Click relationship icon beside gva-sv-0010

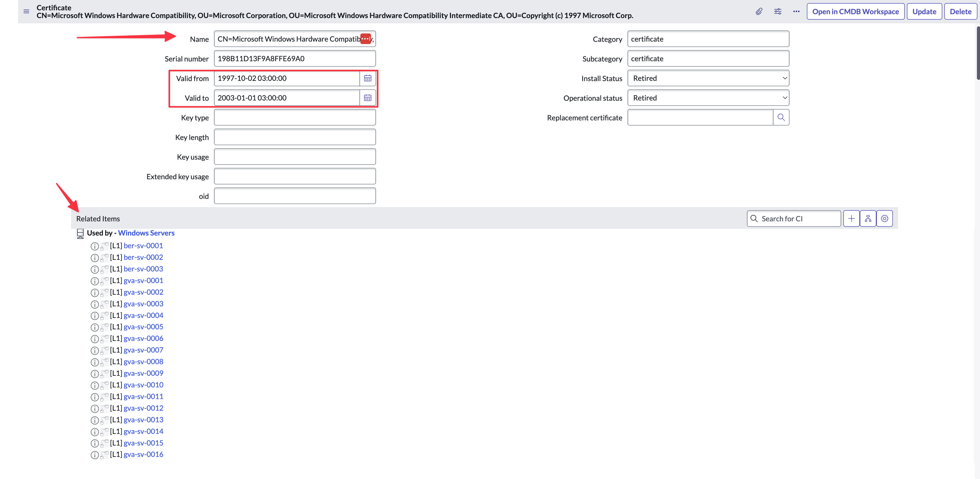(105, 385)
